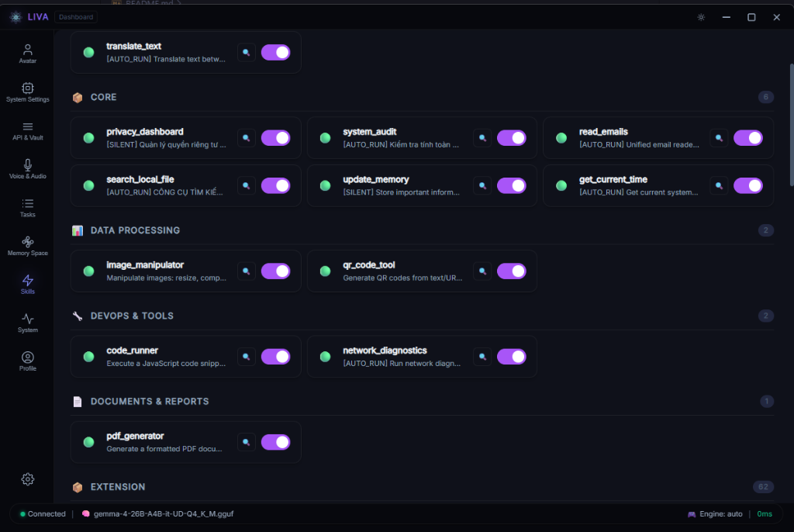Screen dimensions: 794x532
Task: Click the DATA PROCESSING count badge 2
Action: (765, 230)
